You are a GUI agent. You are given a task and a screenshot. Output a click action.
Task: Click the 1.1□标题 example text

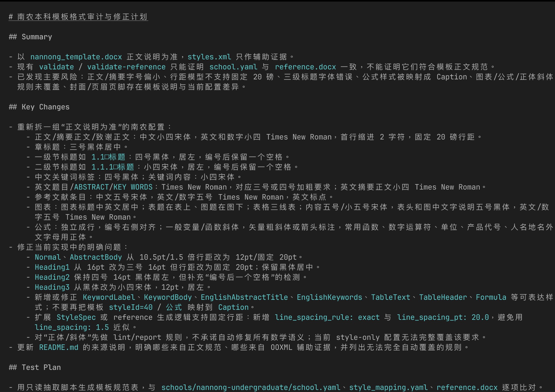[x=109, y=157]
